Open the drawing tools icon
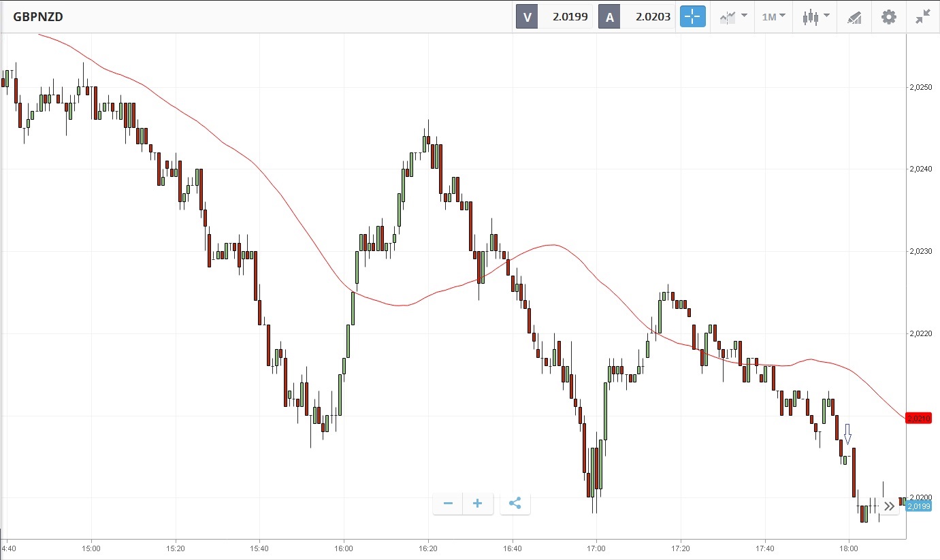This screenshot has height=560, width=940. point(854,17)
